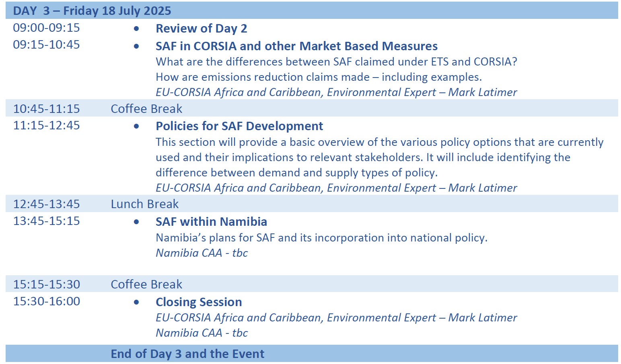Viewport: 621px width, 364px height.
Task: Select SAF in CORSIA and other Market Based Measures
Action: click(296, 46)
